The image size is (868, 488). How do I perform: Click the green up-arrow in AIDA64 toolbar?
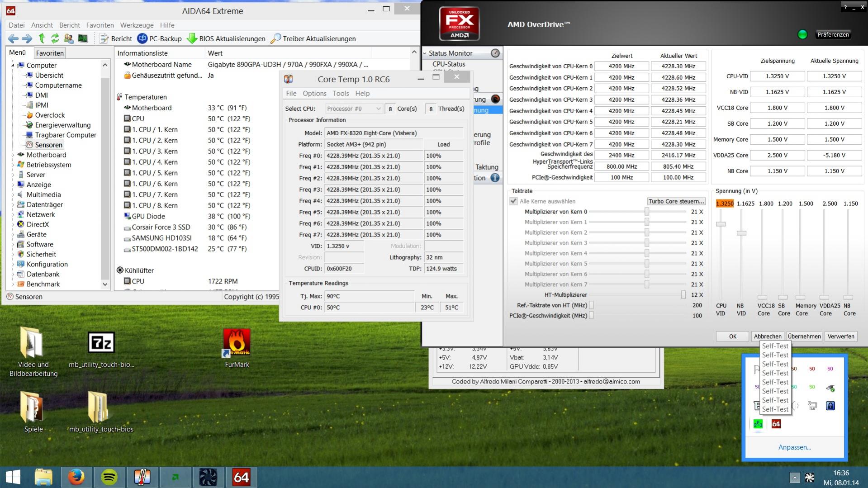42,39
